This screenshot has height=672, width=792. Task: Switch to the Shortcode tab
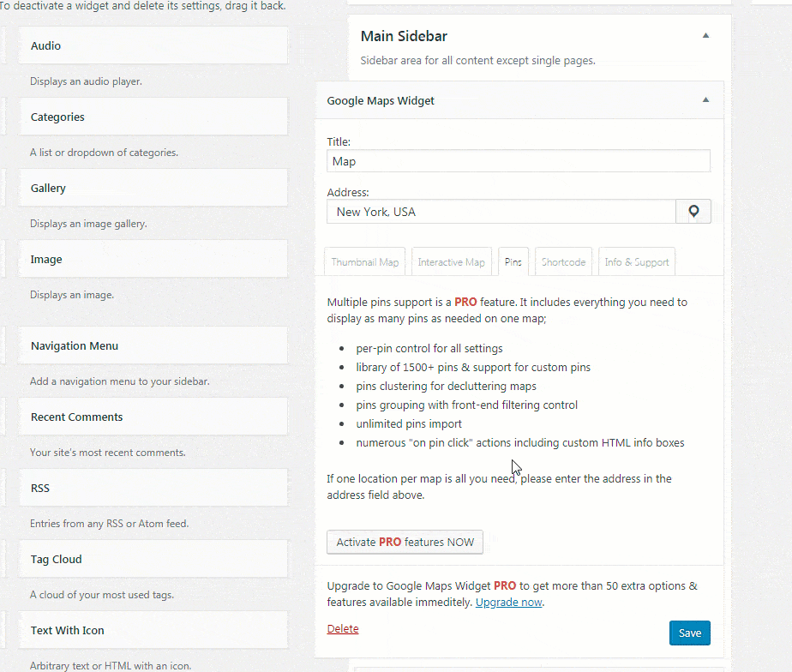(563, 261)
